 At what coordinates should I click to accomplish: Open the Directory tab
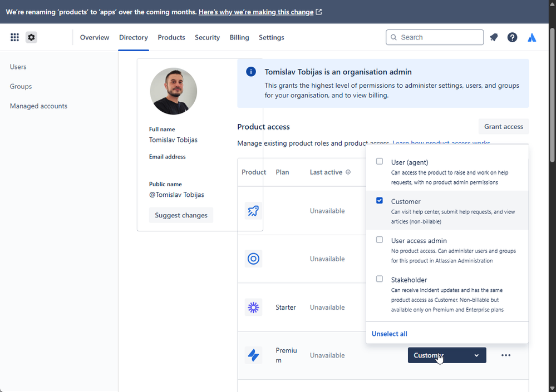(134, 37)
